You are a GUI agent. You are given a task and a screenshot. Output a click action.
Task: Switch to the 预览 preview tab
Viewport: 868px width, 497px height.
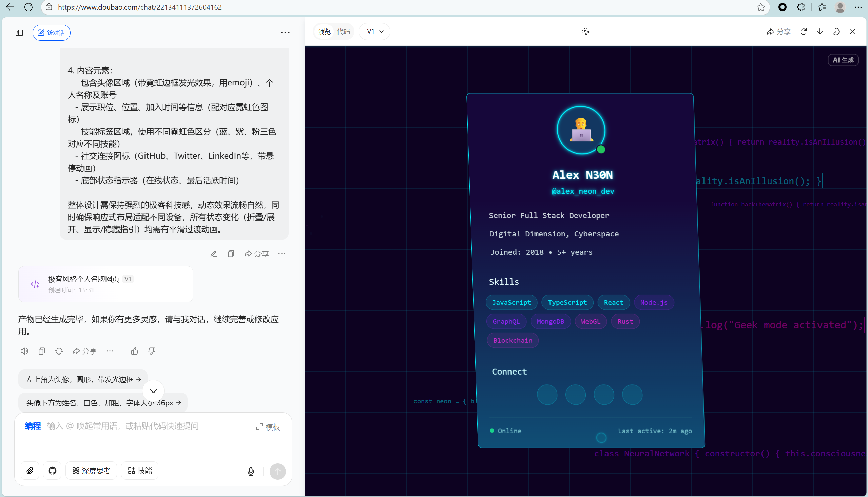pos(324,32)
